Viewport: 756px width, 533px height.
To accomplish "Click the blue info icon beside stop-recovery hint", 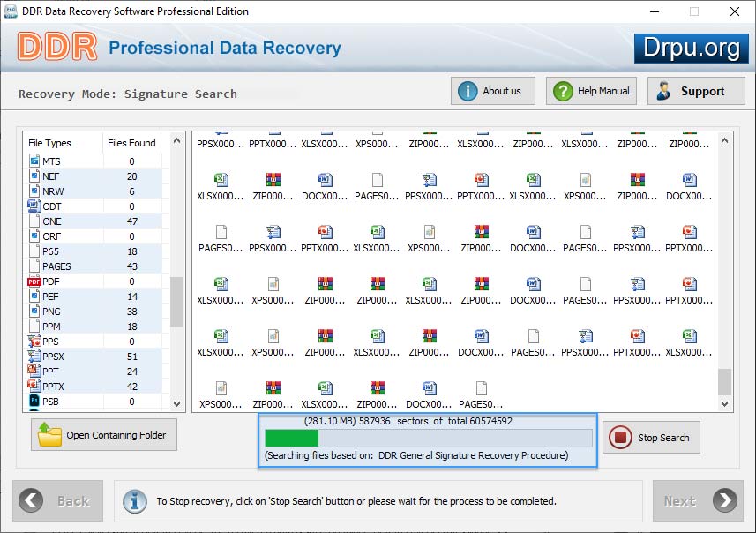I will [x=134, y=501].
